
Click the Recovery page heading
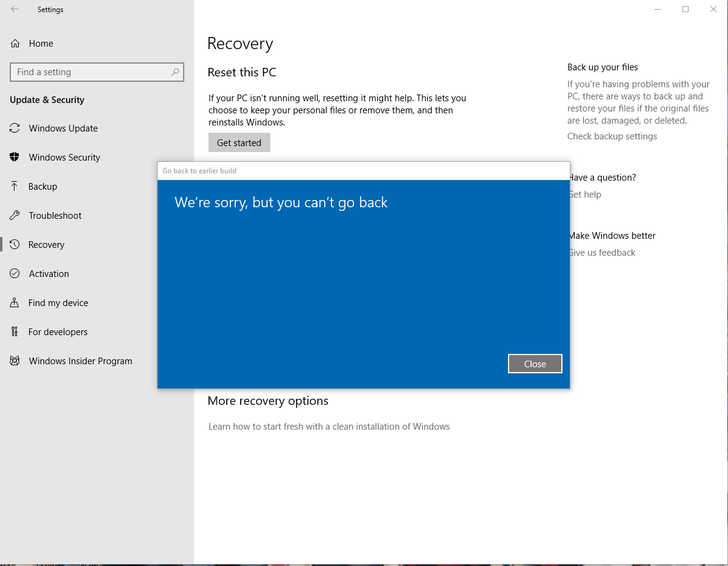(240, 44)
